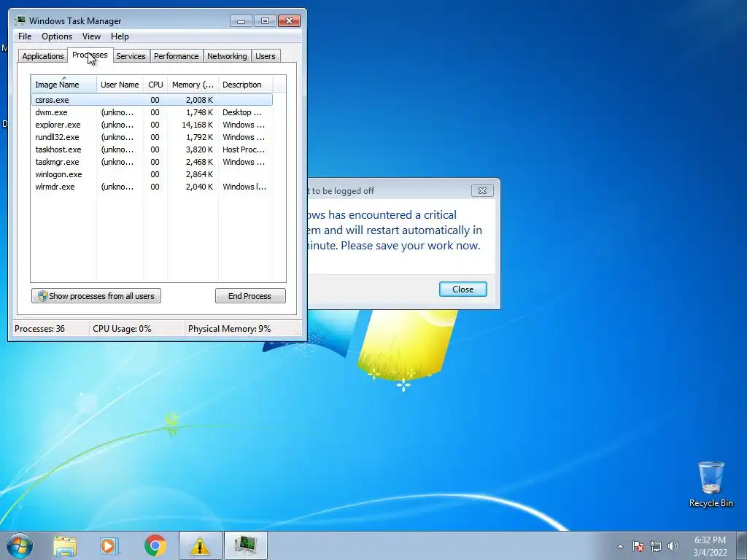This screenshot has height=560, width=747.
Task: Open the volume speaker tray icon
Action: coord(673,546)
